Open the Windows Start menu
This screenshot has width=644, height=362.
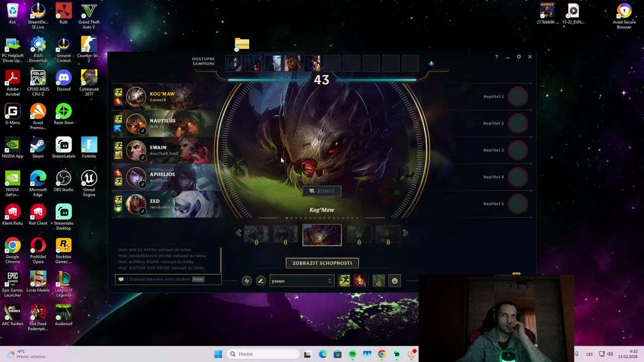(218, 354)
